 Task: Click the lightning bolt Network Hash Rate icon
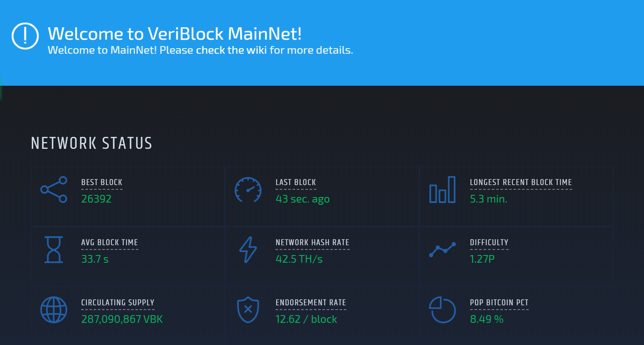coord(248,250)
